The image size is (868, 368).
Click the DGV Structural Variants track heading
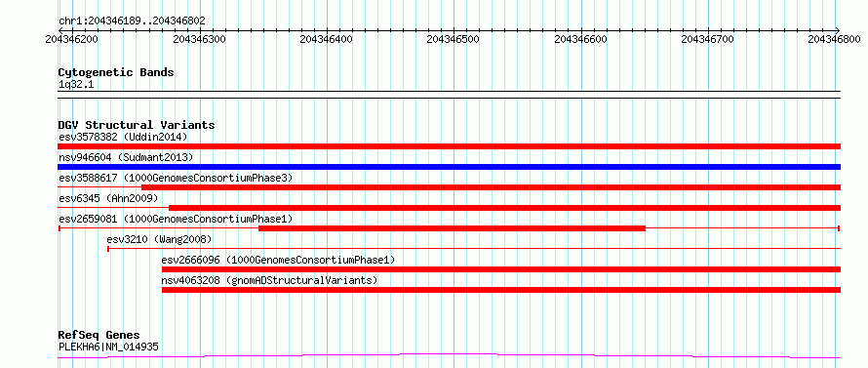[x=137, y=125]
